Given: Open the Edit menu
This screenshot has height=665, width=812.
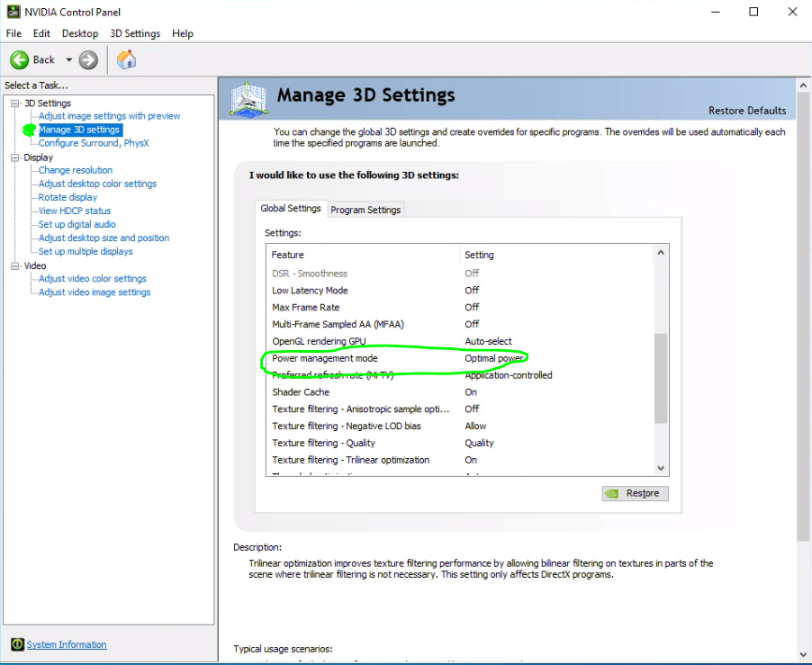Looking at the screenshot, I should (41, 33).
